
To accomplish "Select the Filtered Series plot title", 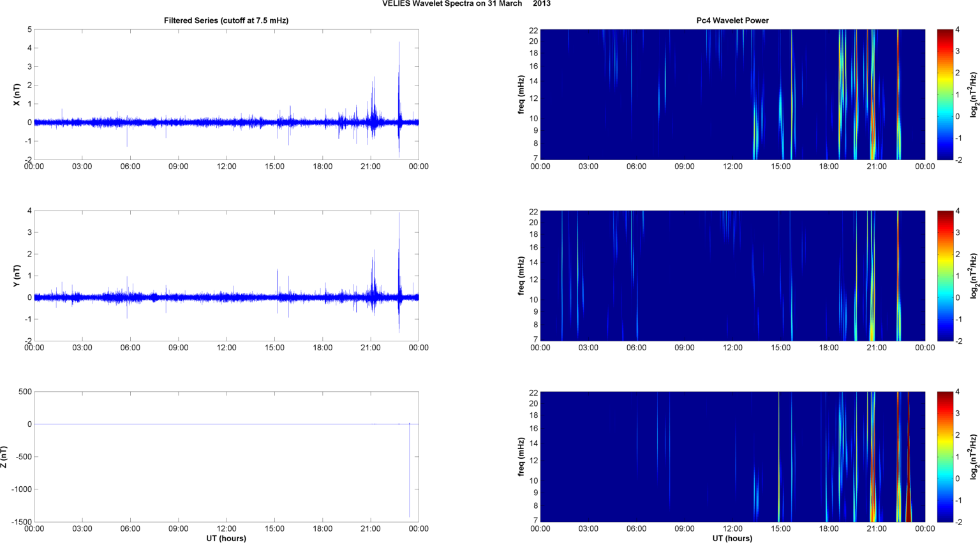I will 226,20.
